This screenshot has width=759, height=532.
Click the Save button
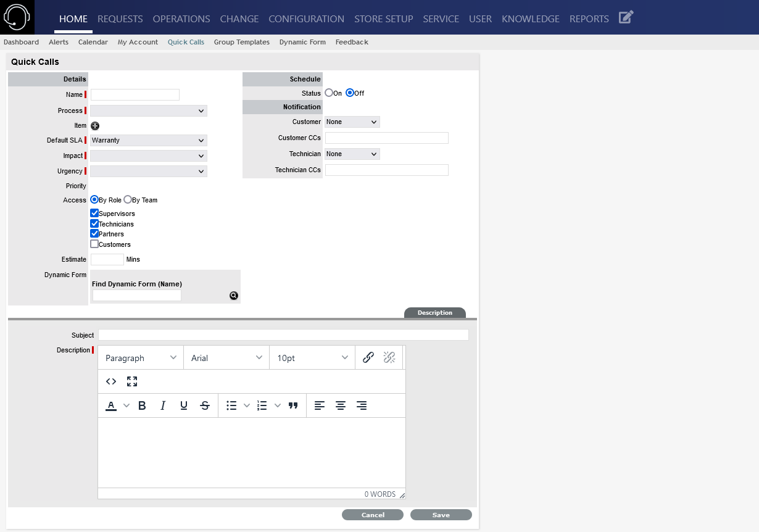[441, 515]
